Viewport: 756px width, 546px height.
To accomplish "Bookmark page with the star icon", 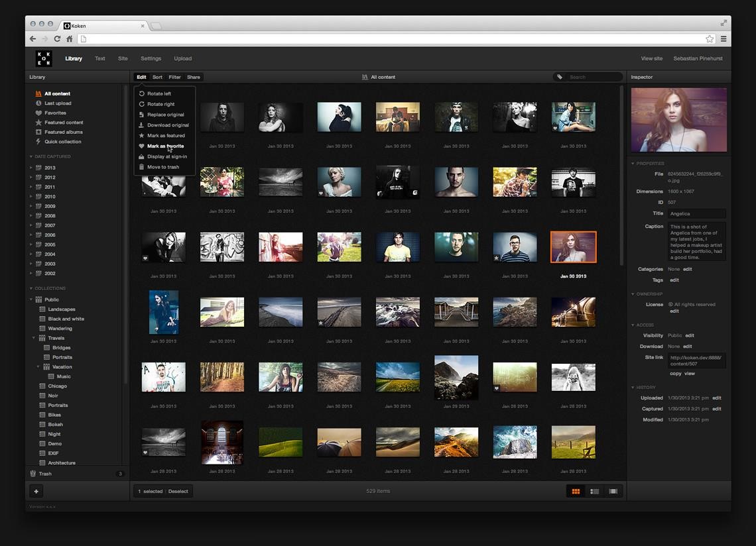I will [710, 39].
